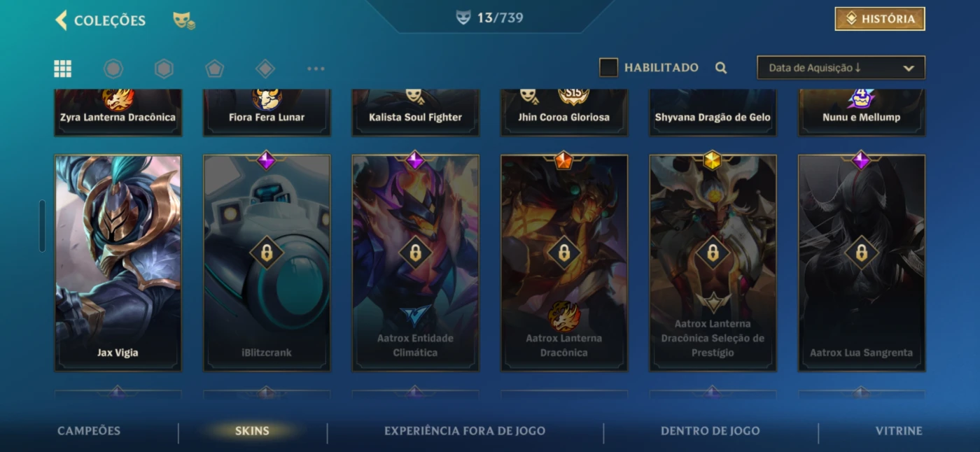Open the Dentro de Jogo tab
Image resolution: width=980 pixels, height=452 pixels.
(710, 431)
